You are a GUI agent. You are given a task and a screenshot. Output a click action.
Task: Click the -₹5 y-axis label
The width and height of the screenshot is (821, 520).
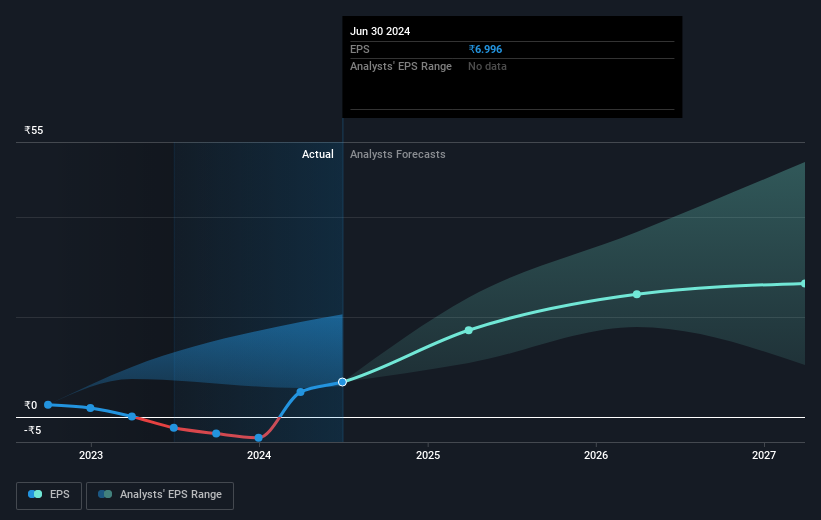coord(32,430)
